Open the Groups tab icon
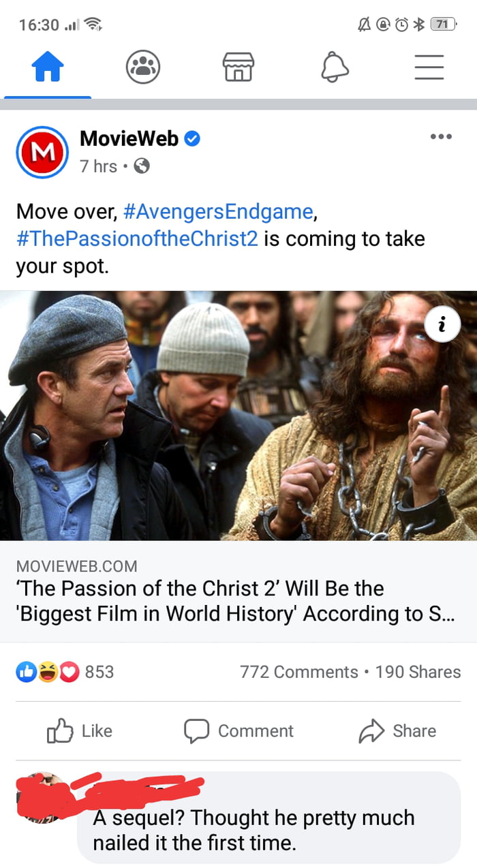 point(143,68)
